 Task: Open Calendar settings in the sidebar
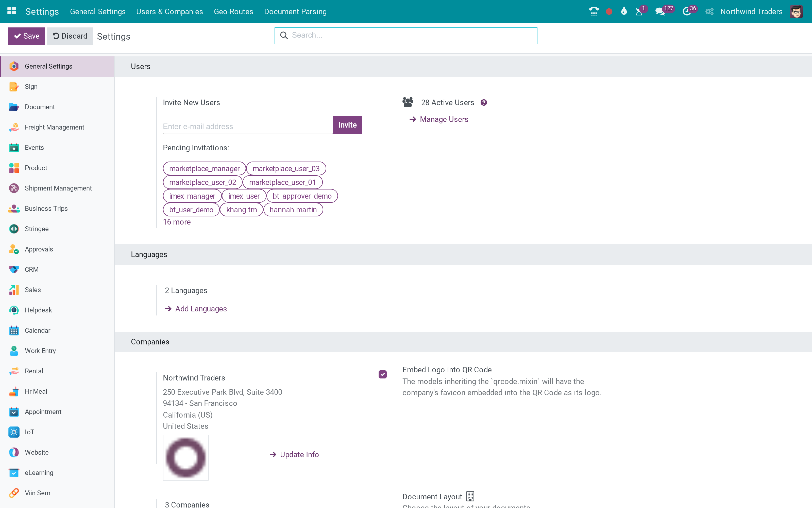click(x=57, y=331)
